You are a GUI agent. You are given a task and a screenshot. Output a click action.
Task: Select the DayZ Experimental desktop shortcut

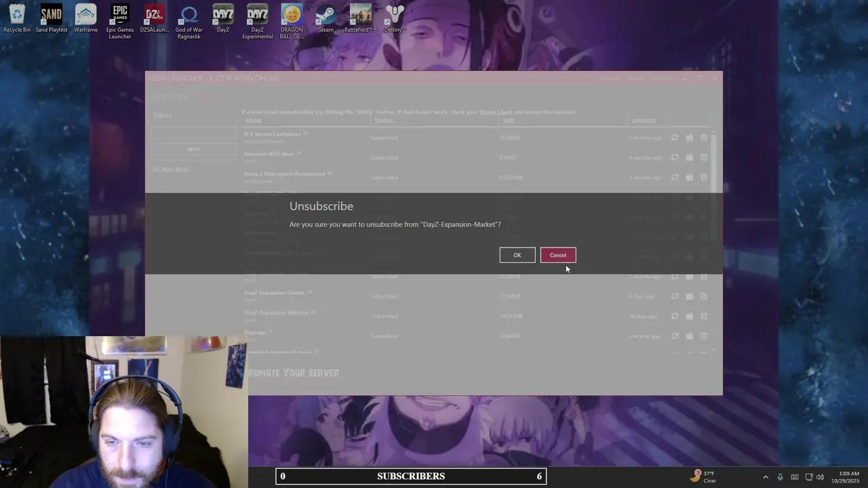click(258, 22)
